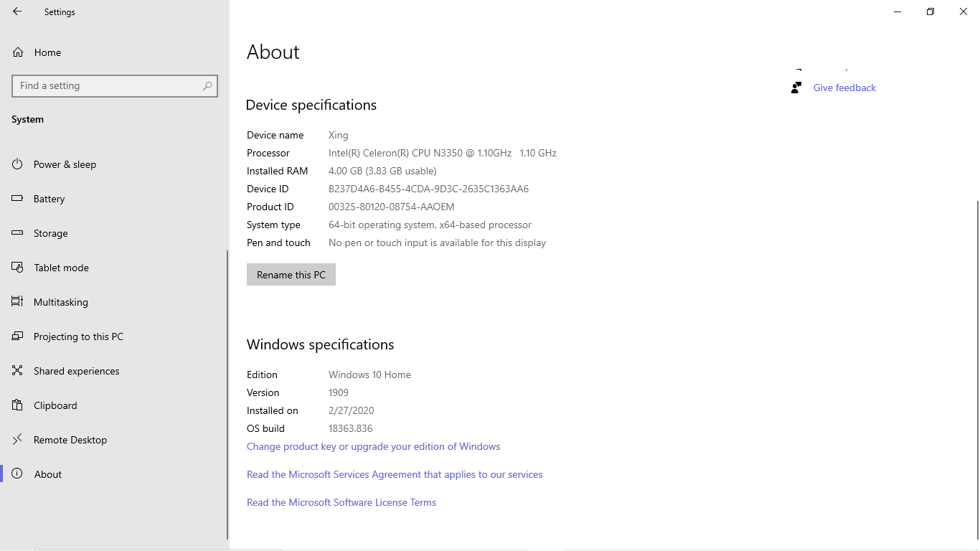
Task: Click the Windows specifications heading
Action: (321, 344)
